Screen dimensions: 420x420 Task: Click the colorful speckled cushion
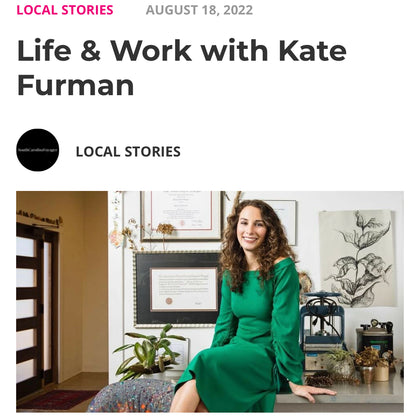[x=132, y=396]
